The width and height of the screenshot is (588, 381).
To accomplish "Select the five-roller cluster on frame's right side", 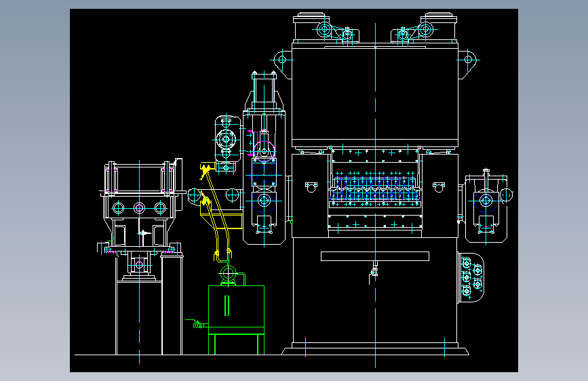I will pos(471,277).
